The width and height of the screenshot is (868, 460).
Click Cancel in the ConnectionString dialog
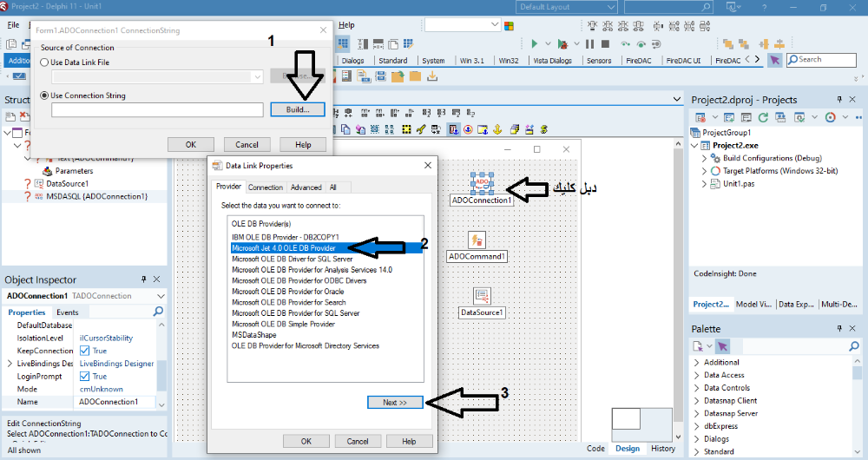point(247,144)
